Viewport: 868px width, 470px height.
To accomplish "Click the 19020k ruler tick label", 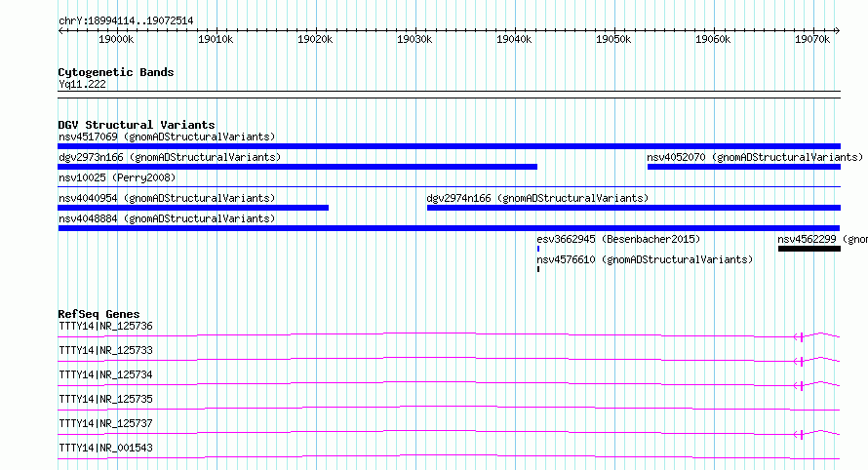I will pyautogui.click(x=315, y=40).
